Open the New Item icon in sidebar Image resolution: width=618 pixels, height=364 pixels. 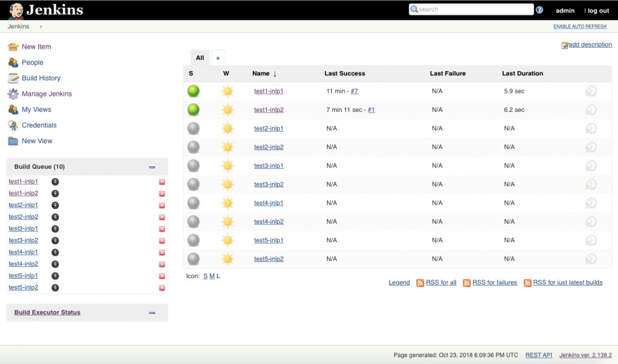[13, 46]
